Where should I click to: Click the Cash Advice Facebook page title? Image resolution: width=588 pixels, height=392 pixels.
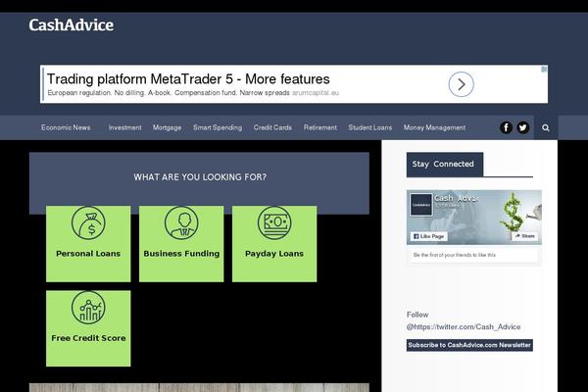tap(456, 198)
